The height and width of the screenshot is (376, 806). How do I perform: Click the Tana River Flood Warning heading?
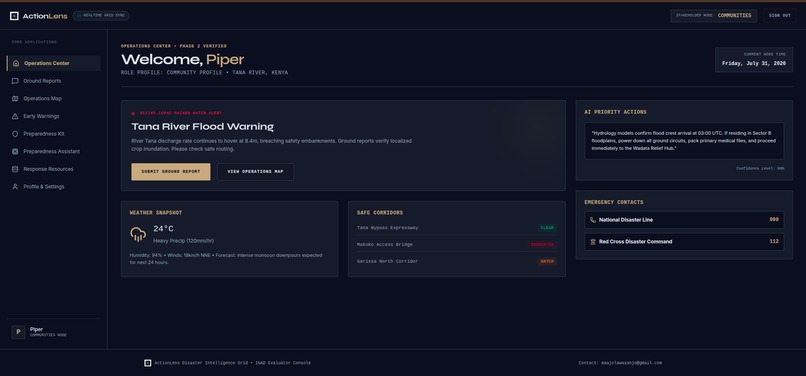[x=203, y=127]
